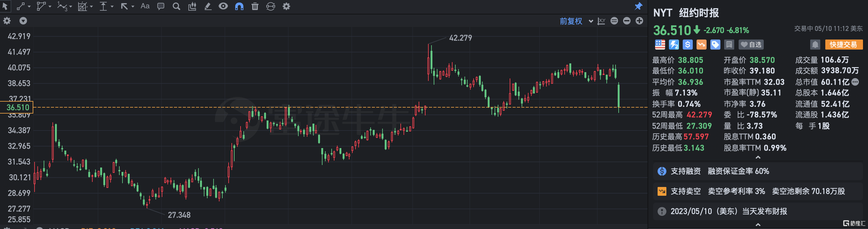Click the 市盈率TTM 32.03 value
This screenshot has height=229, width=868.
click(774, 82)
